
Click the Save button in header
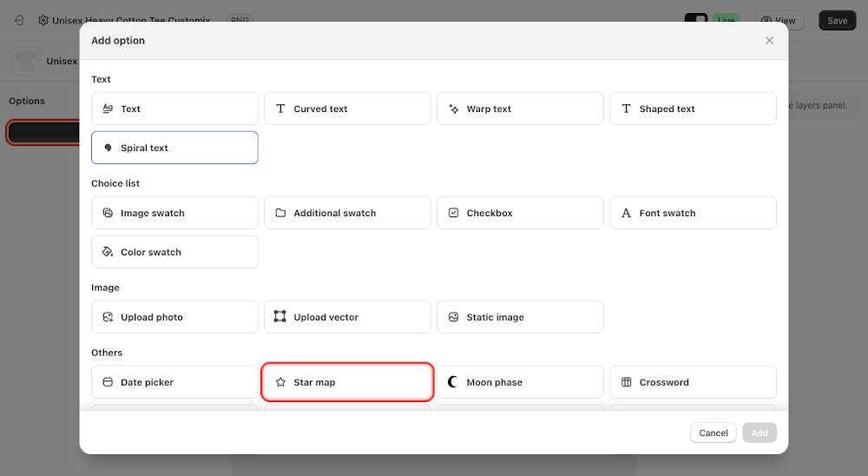coord(837,21)
